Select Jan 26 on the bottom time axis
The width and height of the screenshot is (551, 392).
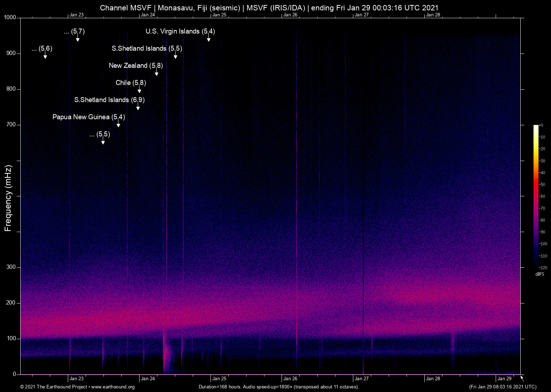pos(290,379)
